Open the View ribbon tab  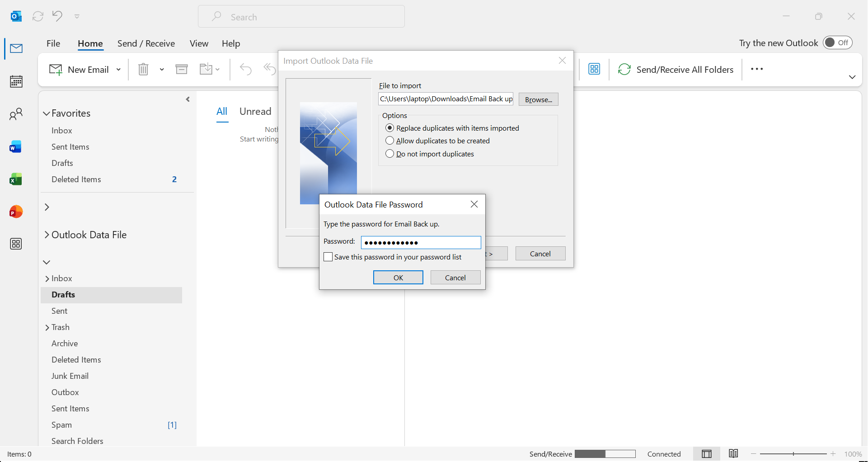tap(199, 43)
